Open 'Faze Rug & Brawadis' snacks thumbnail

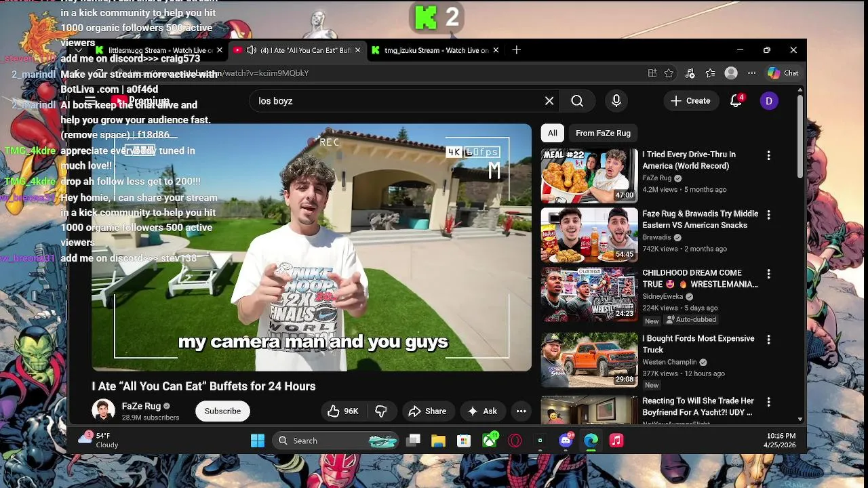(589, 235)
